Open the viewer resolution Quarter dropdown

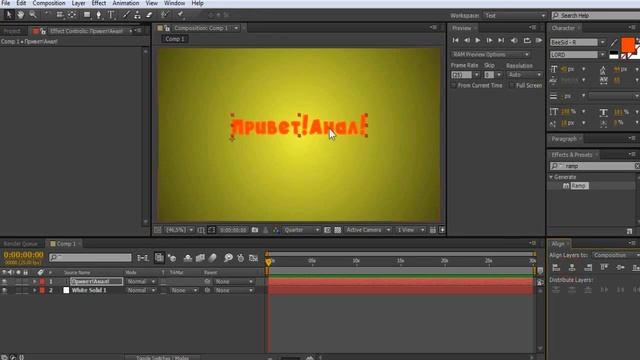click(301, 230)
